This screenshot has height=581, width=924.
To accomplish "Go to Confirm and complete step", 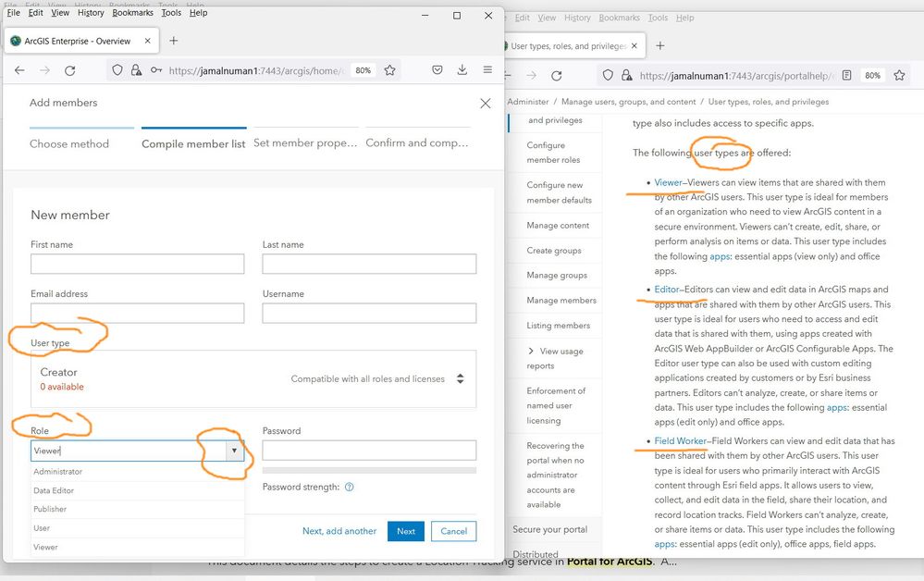I will (417, 142).
